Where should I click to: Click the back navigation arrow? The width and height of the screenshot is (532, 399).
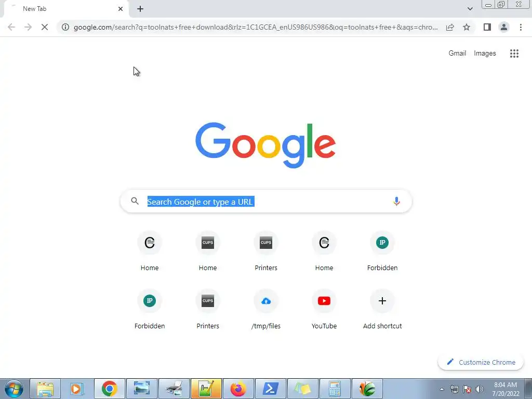11,27
